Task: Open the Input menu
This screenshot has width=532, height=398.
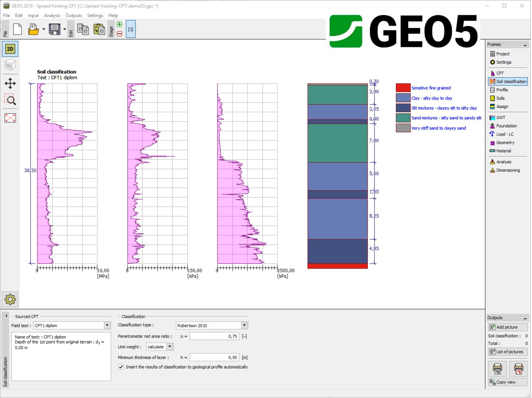Action: point(33,15)
